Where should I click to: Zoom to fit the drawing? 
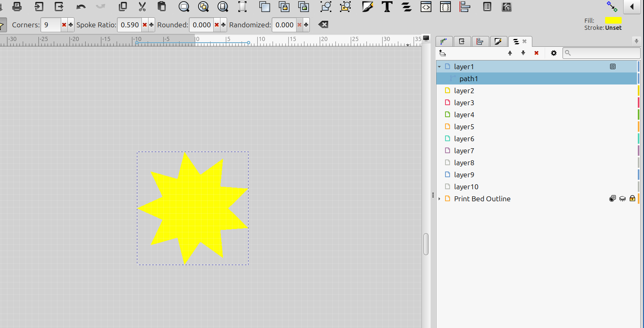click(203, 7)
